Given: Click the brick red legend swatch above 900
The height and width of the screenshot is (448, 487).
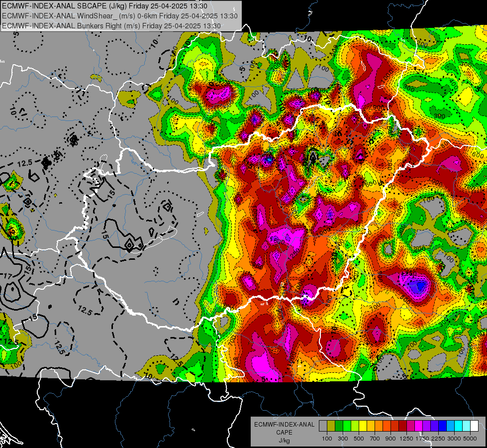Looking at the screenshot, I should 395,426.
